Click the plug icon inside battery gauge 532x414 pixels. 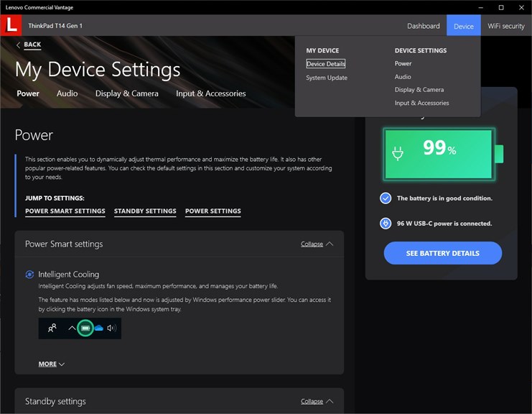(398, 153)
